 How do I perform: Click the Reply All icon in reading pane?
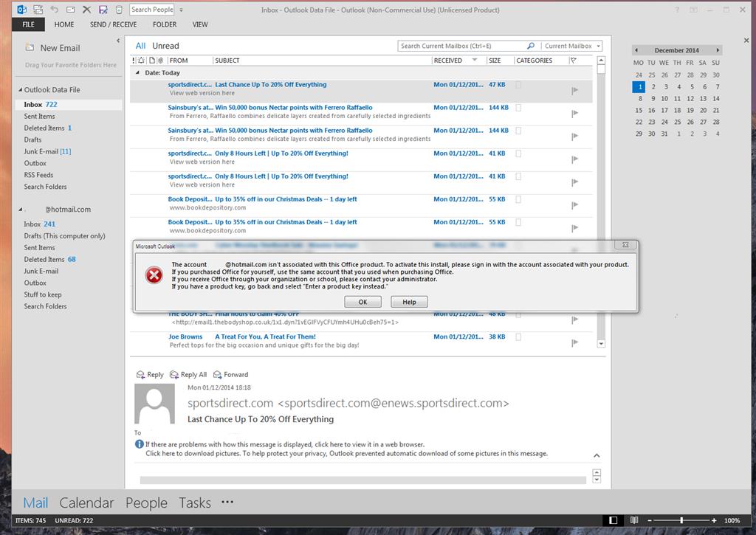pyautogui.click(x=174, y=375)
